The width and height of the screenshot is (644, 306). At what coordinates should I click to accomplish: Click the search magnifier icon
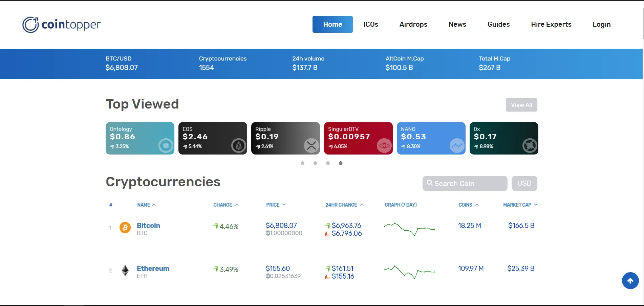[430, 183]
